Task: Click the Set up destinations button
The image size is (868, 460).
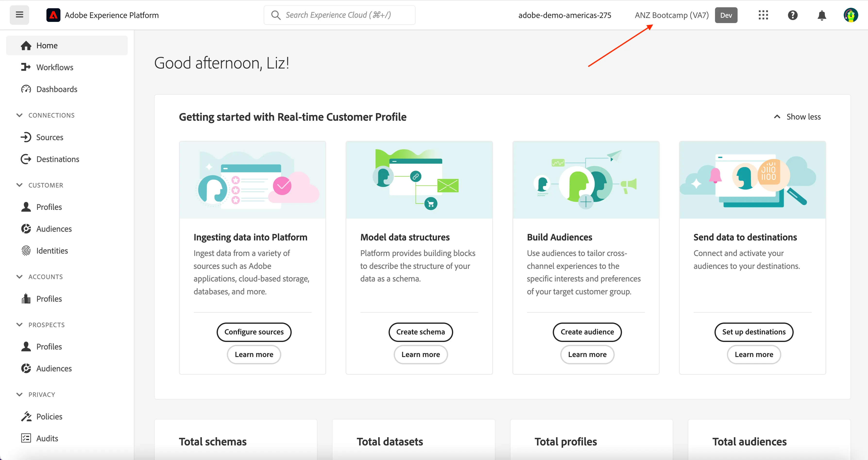Action: (754, 332)
